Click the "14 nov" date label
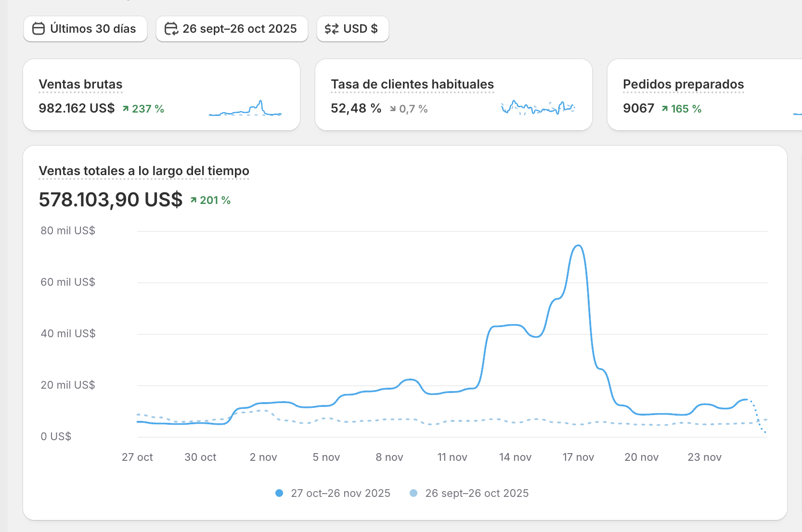The height and width of the screenshot is (532, 802). coord(515,457)
